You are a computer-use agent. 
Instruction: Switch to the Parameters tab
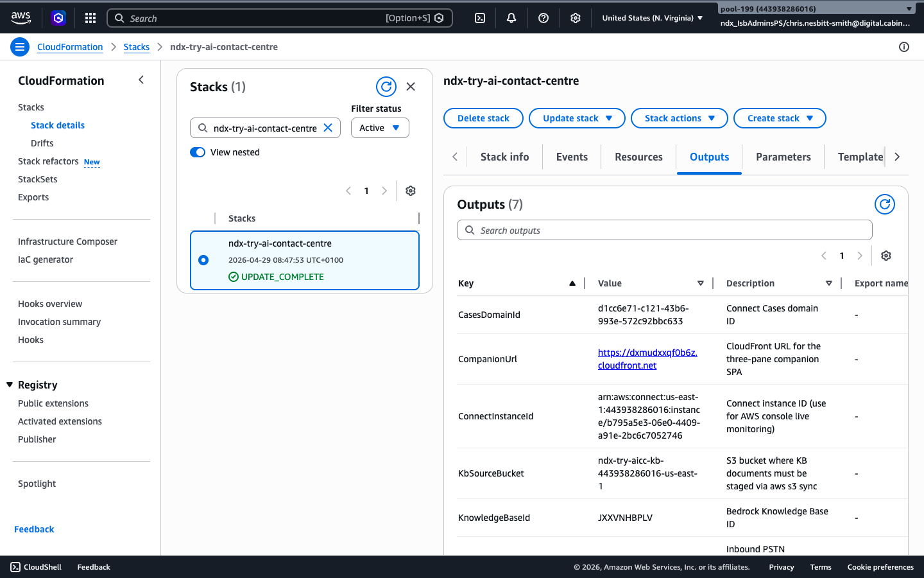783,157
